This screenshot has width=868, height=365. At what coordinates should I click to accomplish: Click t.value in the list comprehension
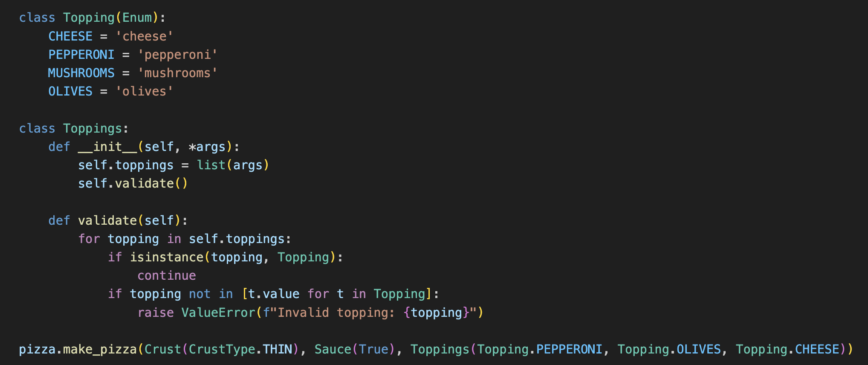(x=274, y=294)
